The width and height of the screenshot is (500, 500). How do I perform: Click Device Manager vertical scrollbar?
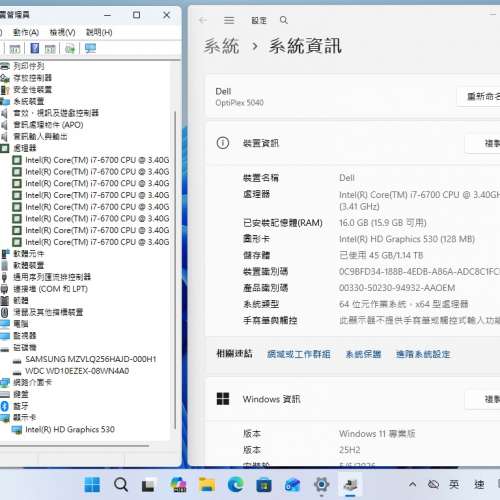175,270
